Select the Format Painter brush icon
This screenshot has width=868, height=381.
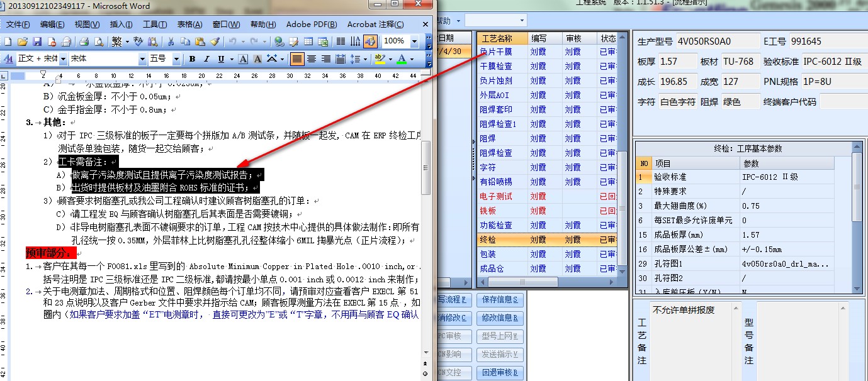point(215,41)
